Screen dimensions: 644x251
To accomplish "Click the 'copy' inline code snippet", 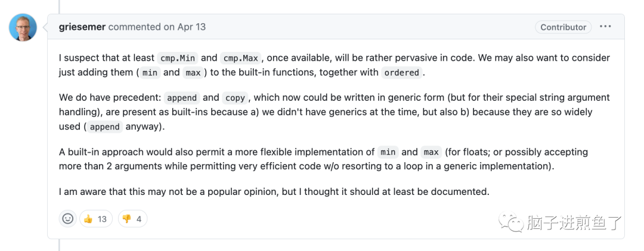I will pos(235,98).
